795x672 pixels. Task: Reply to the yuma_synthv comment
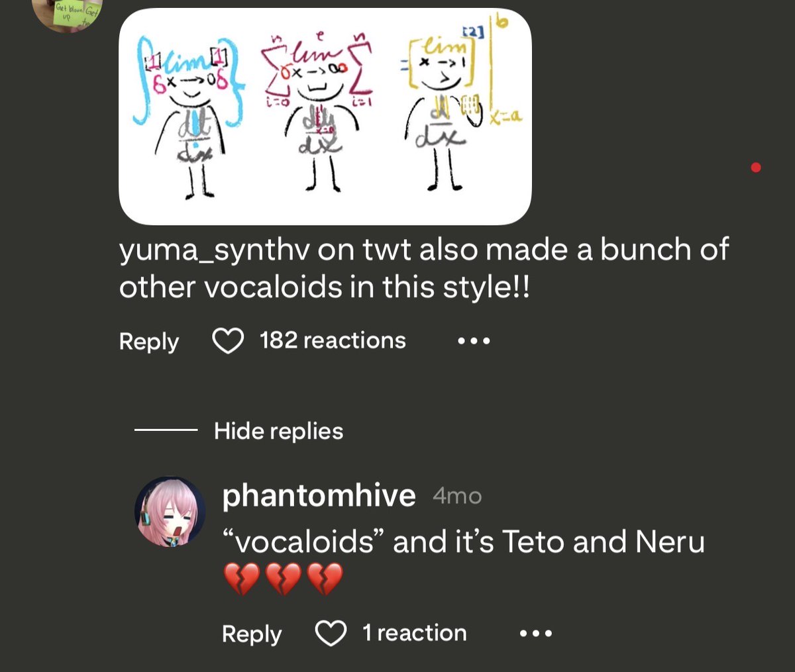point(148,342)
